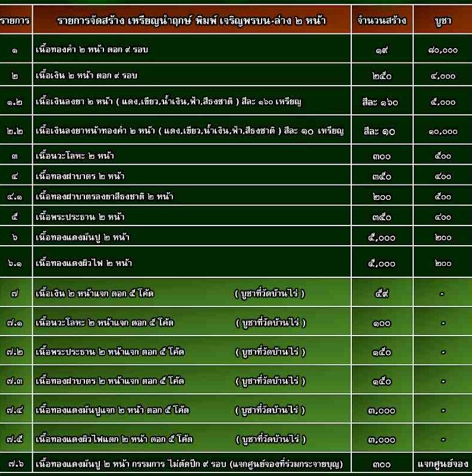Screen dimensions: 472x476
Task: Click '( บูชาที่วัดบ้านไร่ )' in row ๗.๒
Action: (270, 352)
